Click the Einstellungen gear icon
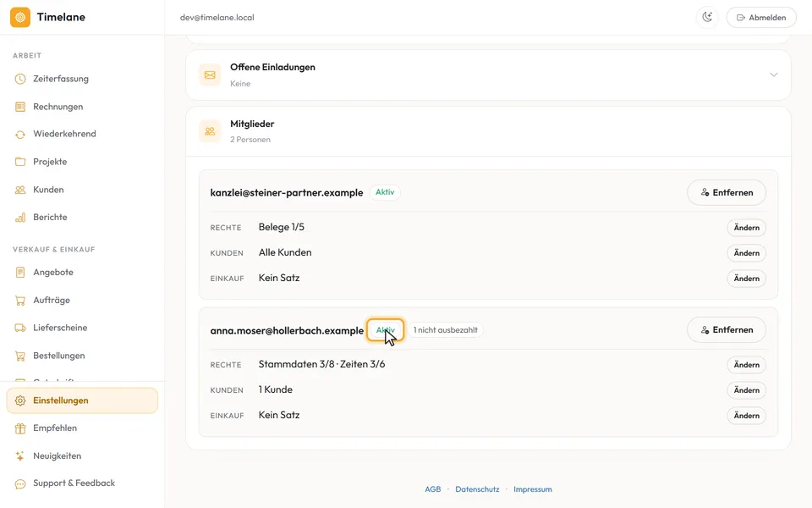 pos(20,400)
